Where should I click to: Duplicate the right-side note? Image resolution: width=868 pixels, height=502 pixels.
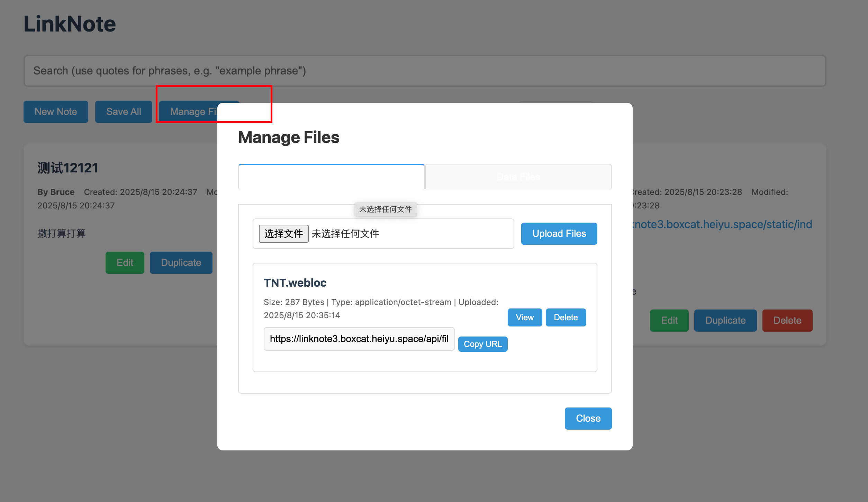(725, 321)
